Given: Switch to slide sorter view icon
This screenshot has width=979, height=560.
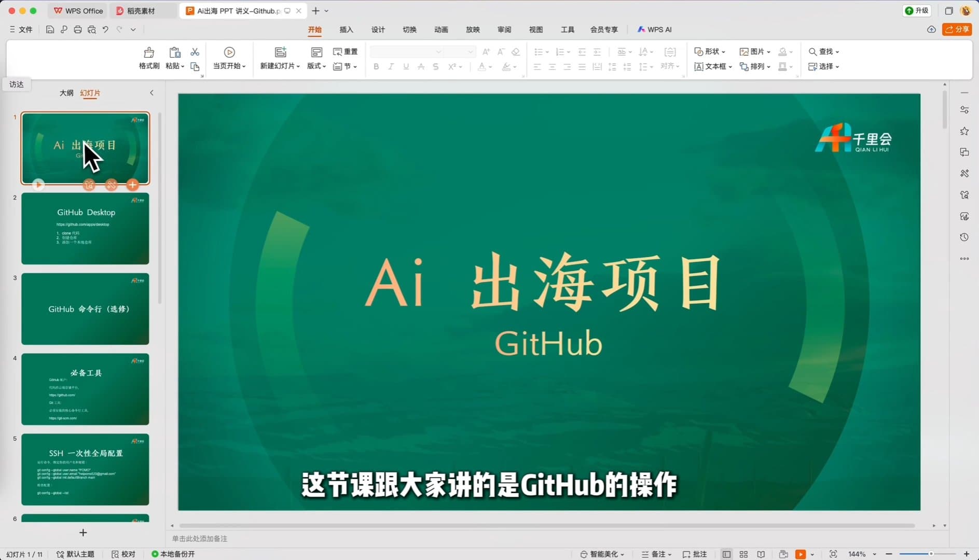Looking at the screenshot, I should (x=743, y=554).
